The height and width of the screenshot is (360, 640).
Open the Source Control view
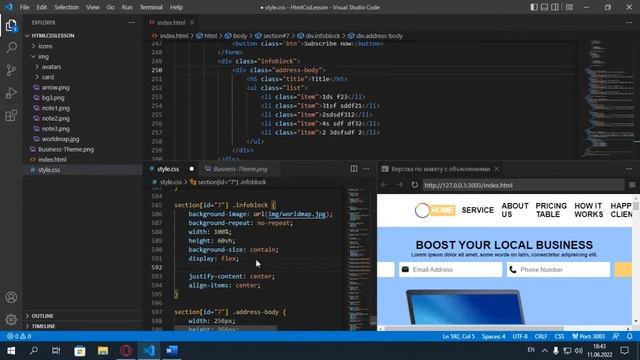[11, 70]
